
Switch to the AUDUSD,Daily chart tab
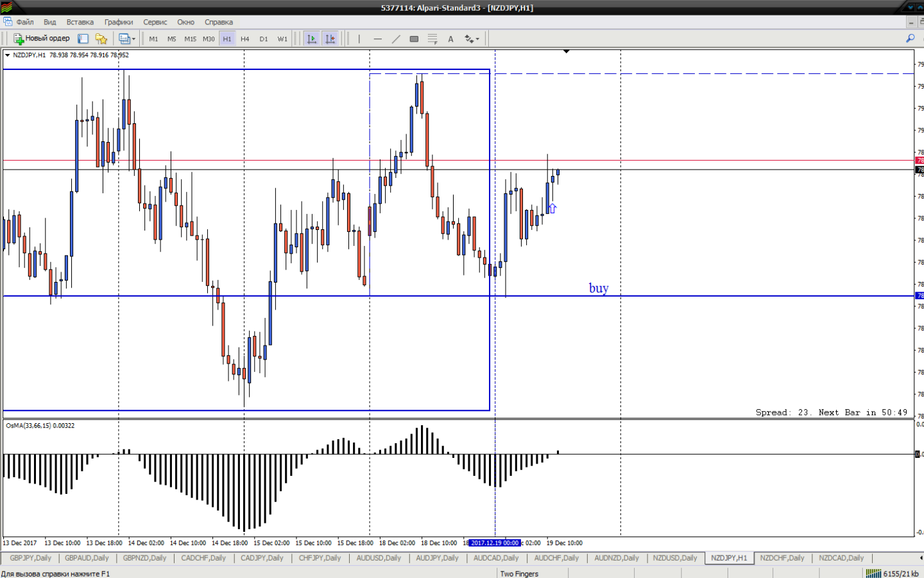(379, 558)
